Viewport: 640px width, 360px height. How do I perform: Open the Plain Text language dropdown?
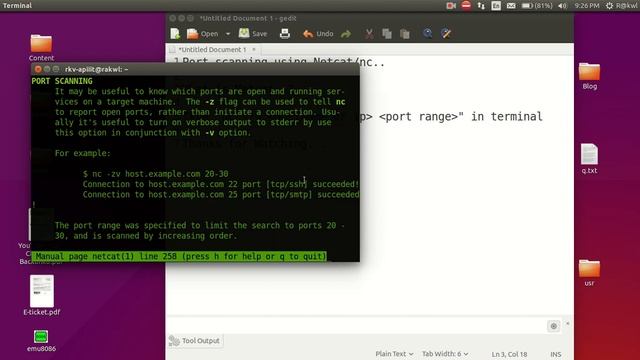pyautogui.click(x=394, y=354)
